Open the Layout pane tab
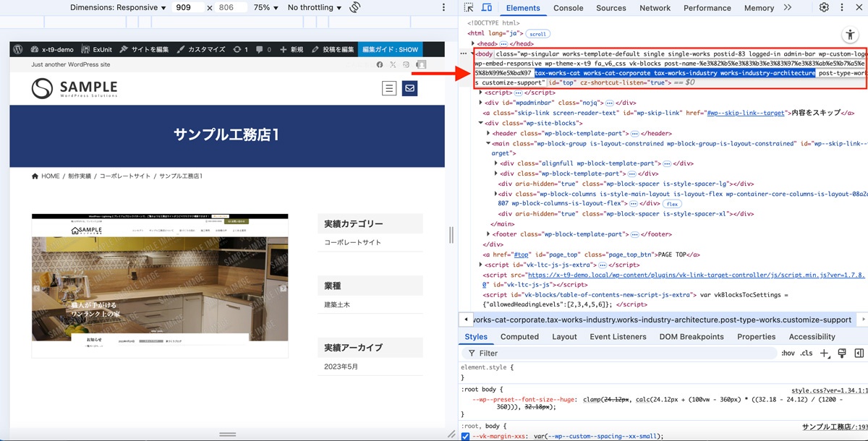This screenshot has width=868, height=441. [564, 337]
